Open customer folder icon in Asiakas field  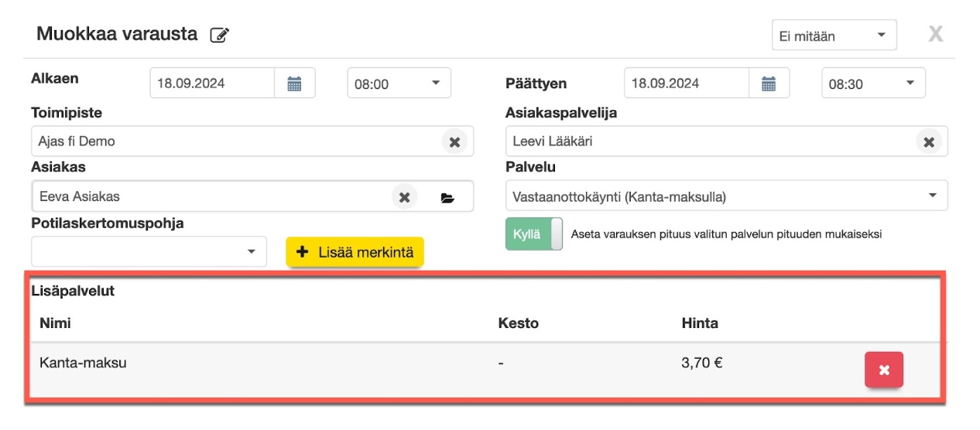[x=447, y=198]
